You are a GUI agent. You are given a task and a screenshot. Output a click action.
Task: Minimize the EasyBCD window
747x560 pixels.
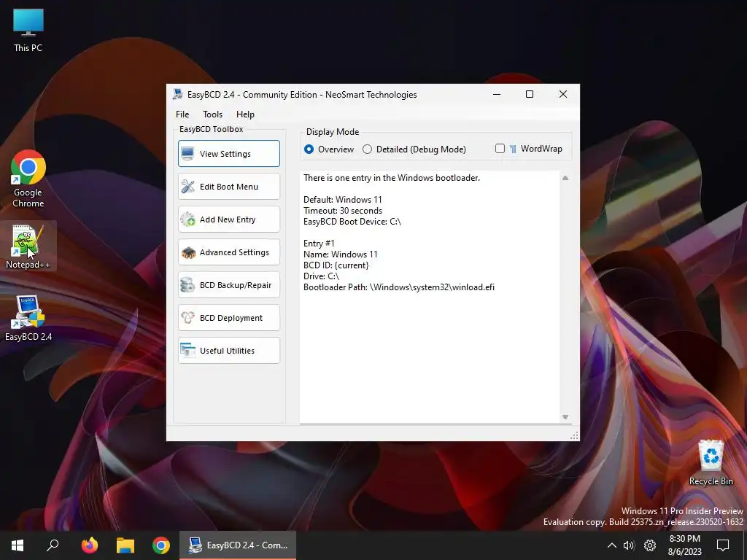coord(496,94)
